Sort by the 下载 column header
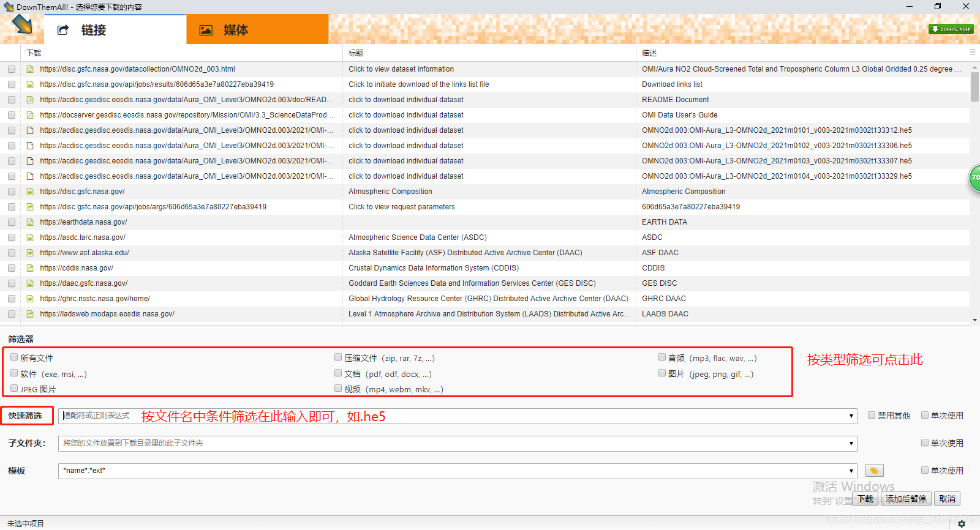 [x=182, y=53]
